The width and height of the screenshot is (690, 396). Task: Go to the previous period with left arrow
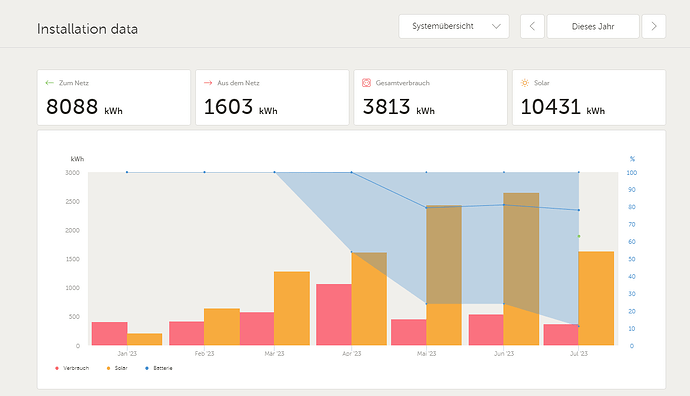point(532,26)
